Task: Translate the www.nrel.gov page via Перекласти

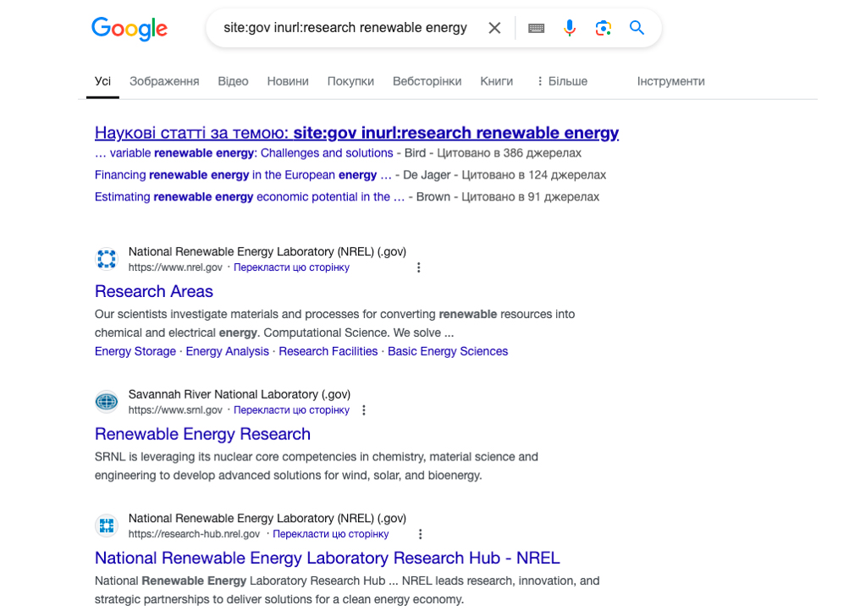Action: 291,267
